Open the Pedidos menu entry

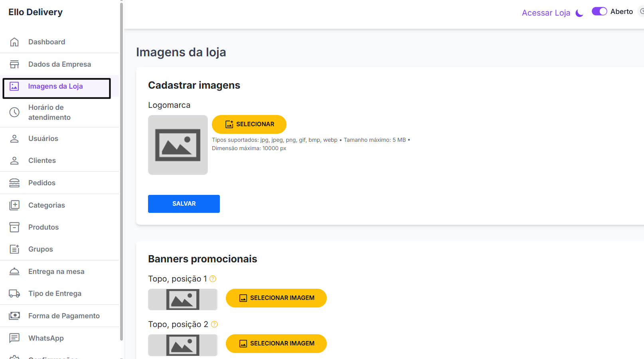coord(59,183)
